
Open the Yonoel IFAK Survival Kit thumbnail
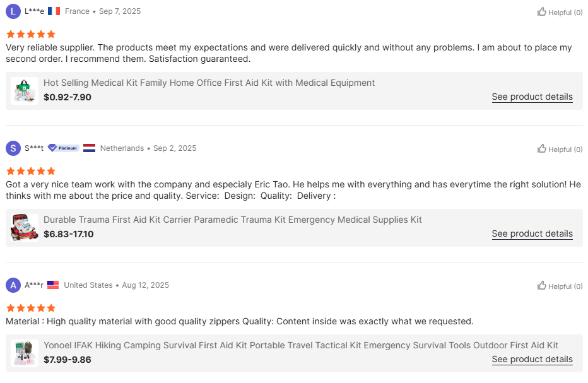click(25, 353)
